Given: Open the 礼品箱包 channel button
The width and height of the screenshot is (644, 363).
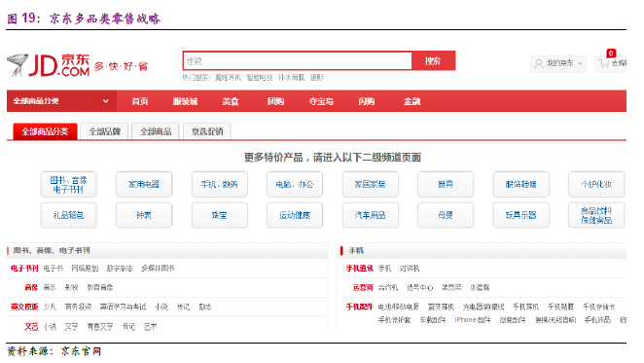Looking at the screenshot, I should 69,215.
